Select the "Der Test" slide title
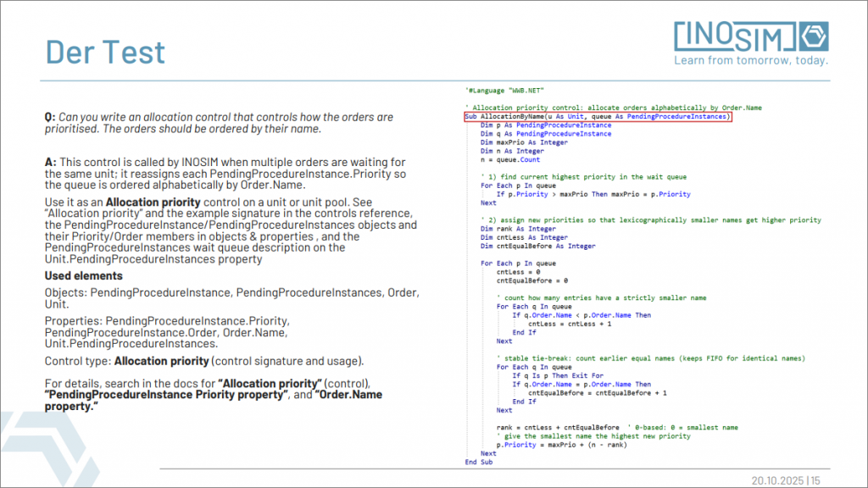 pos(105,52)
